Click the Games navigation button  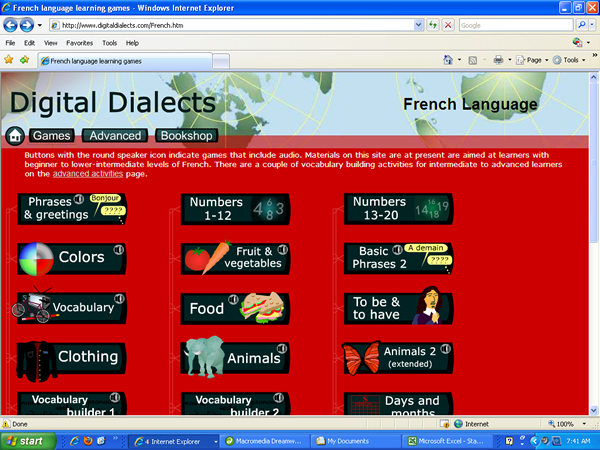click(x=52, y=135)
